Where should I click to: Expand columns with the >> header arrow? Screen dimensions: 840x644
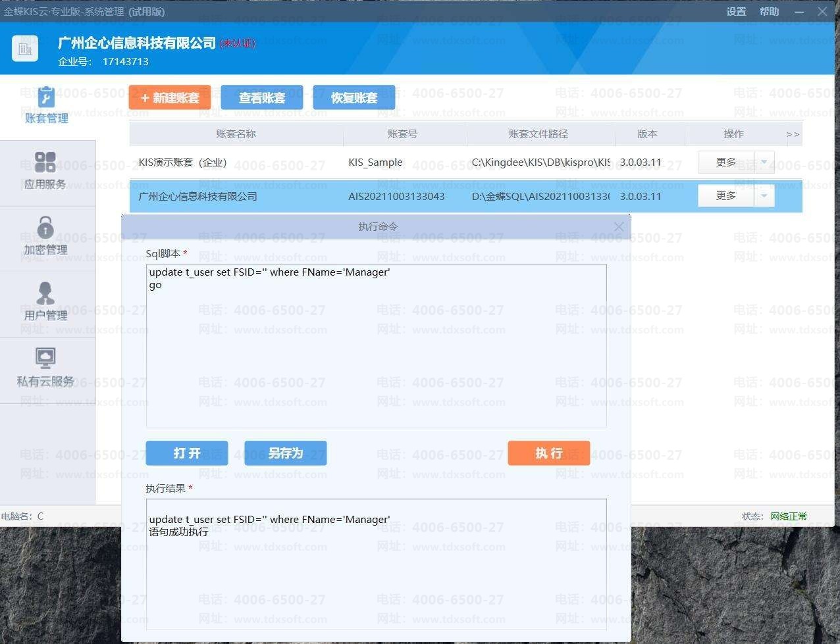coord(793,134)
